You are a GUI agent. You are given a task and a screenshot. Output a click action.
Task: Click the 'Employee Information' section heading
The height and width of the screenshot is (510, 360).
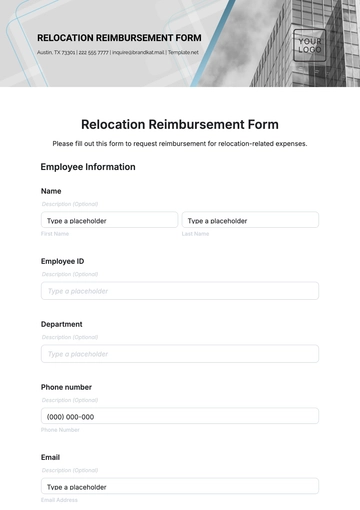point(88,167)
